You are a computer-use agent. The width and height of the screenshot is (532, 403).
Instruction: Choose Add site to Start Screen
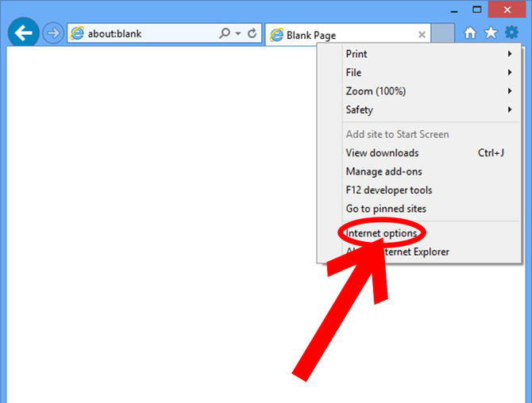point(418,134)
